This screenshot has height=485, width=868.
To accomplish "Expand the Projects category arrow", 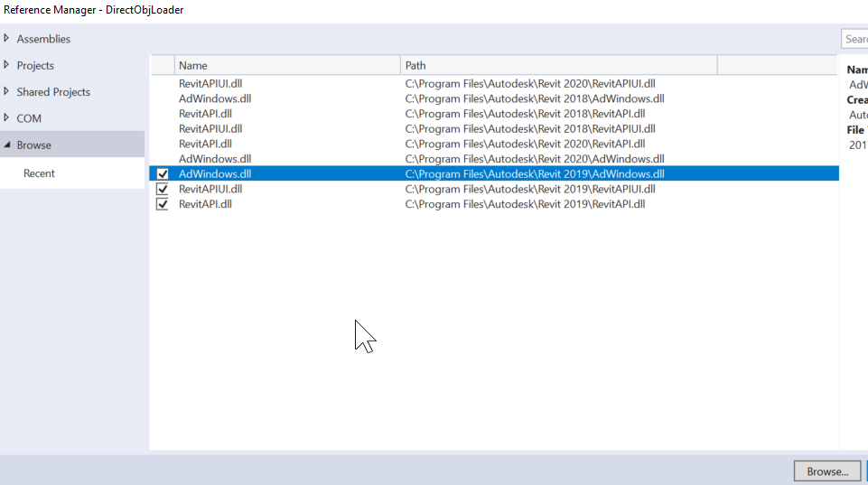I will point(6,65).
